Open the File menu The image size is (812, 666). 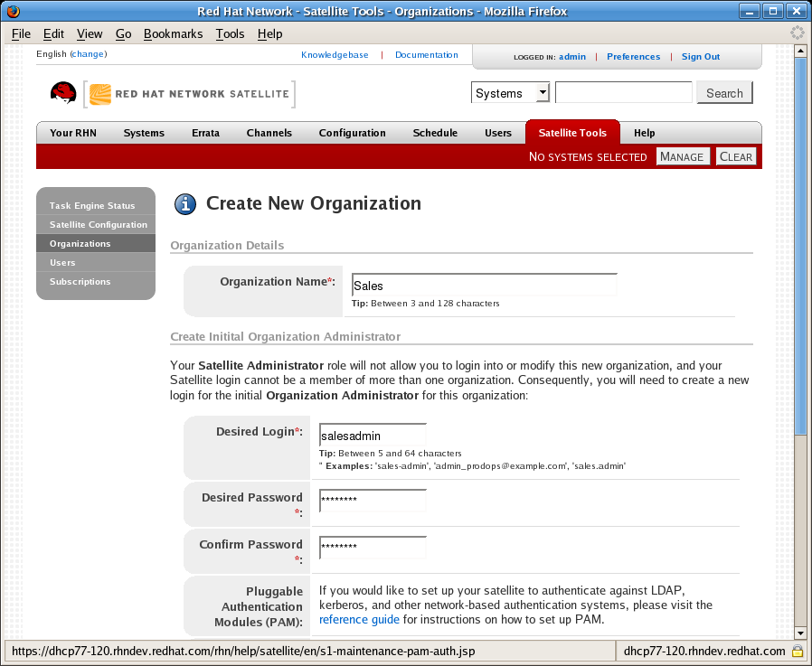click(x=21, y=33)
